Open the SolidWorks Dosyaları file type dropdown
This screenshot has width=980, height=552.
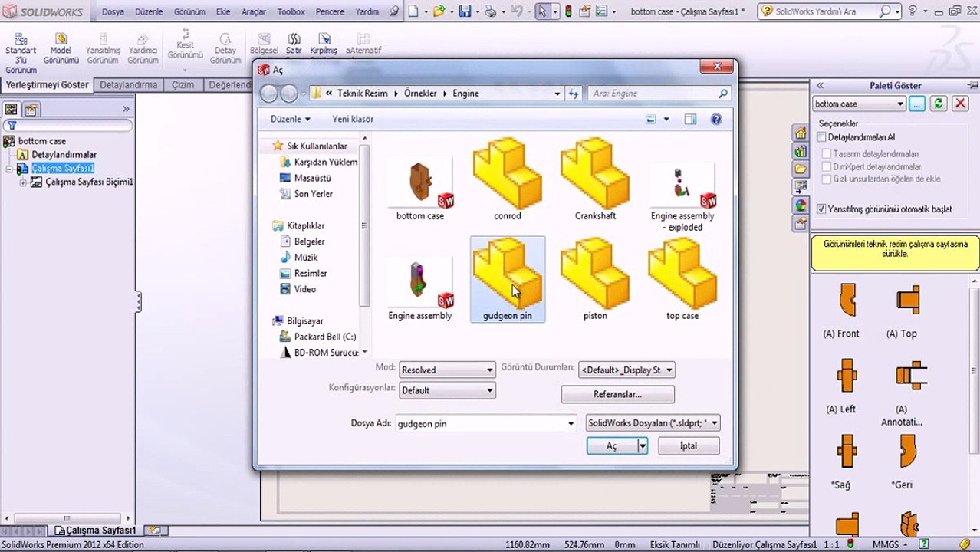[653, 422]
